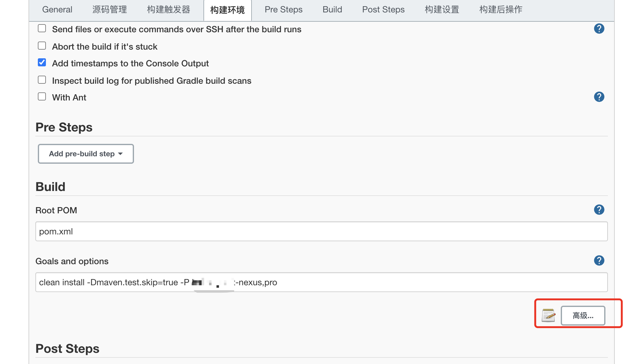
Task: Open the 源码管理 tab
Action: pos(109,10)
